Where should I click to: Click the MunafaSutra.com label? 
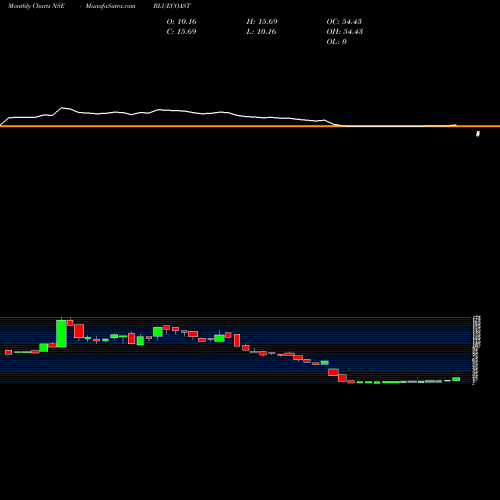coord(111,6)
